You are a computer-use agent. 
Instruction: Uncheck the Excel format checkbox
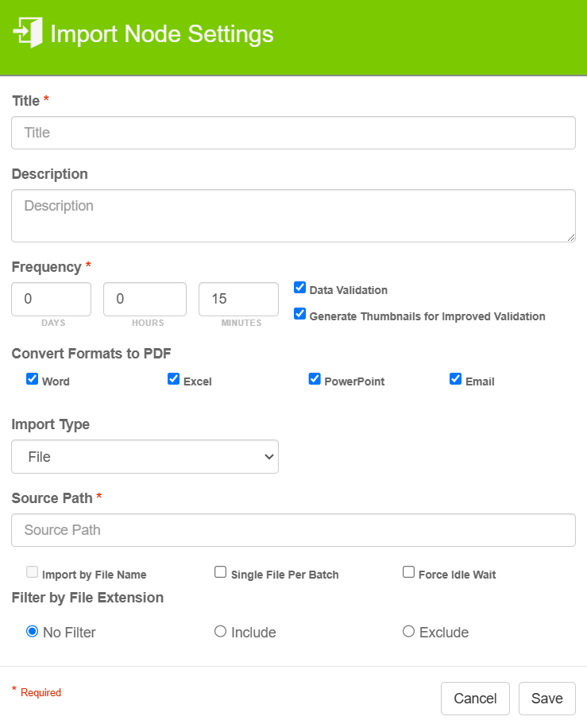(x=173, y=378)
